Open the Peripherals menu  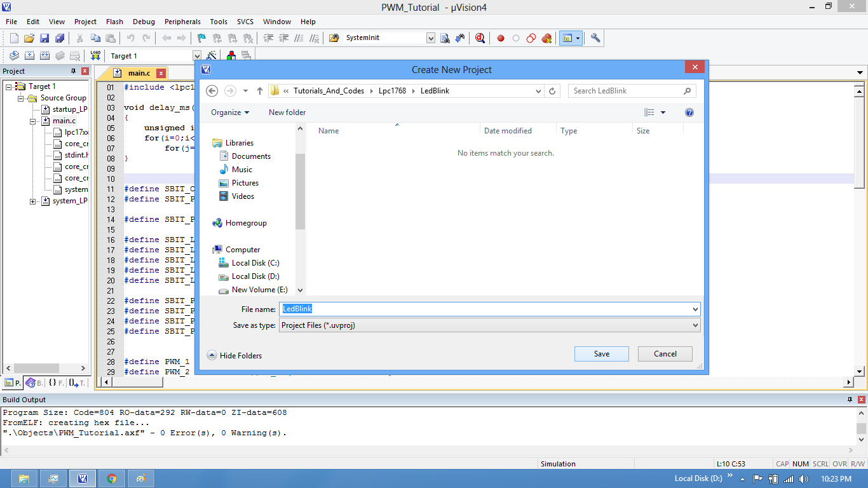point(182,22)
